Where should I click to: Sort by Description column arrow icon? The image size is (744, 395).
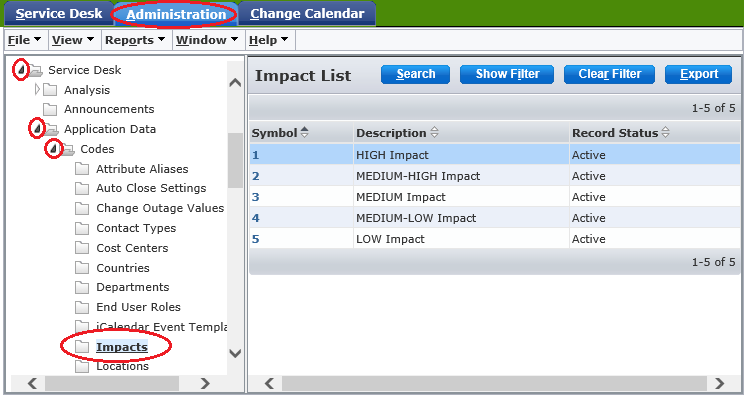tap(434, 133)
